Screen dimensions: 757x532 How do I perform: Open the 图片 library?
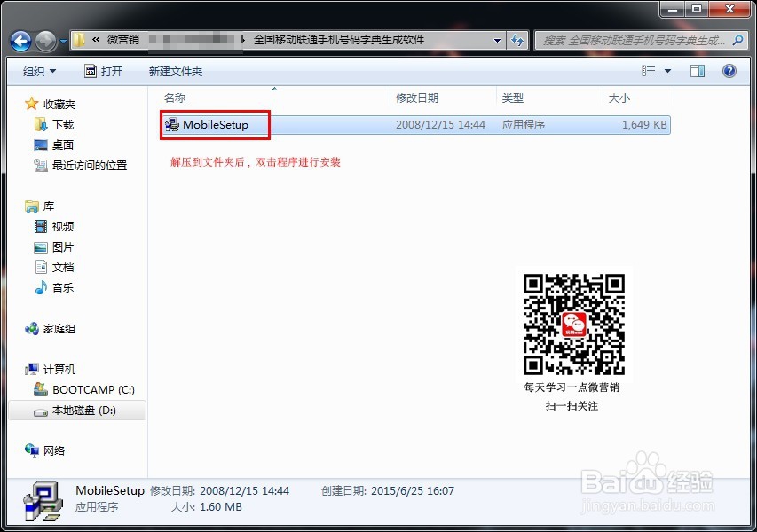click(x=63, y=247)
